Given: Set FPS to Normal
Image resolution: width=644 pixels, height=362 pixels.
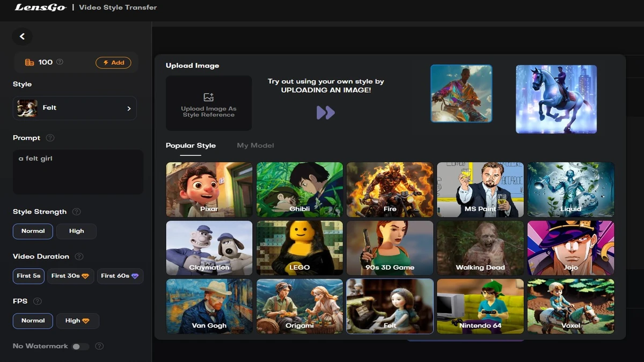Looking at the screenshot, I should 33,321.
